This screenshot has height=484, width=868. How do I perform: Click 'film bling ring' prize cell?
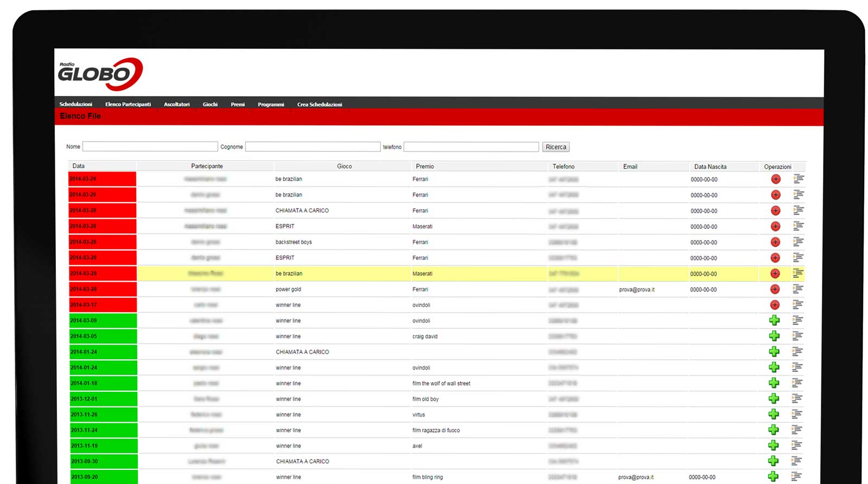click(x=427, y=477)
